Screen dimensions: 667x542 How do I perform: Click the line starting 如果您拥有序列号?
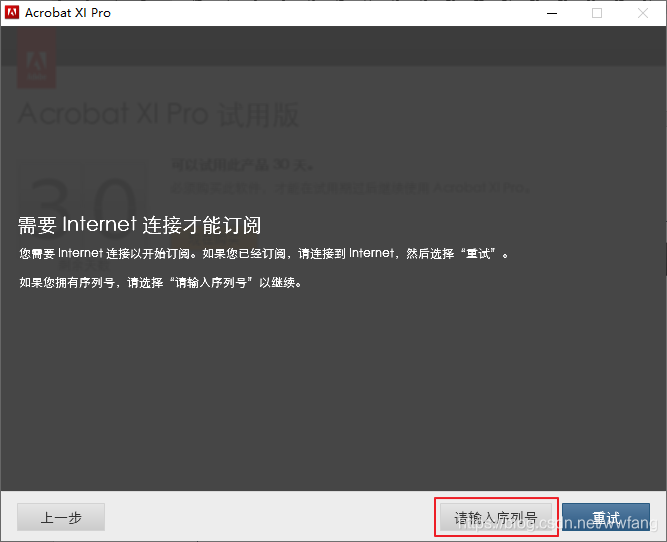coord(160,282)
